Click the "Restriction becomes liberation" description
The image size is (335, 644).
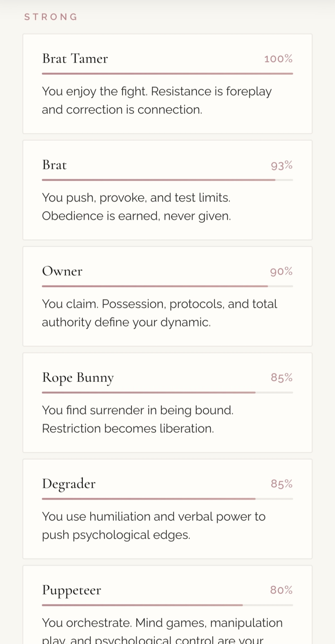(x=128, y=429)
